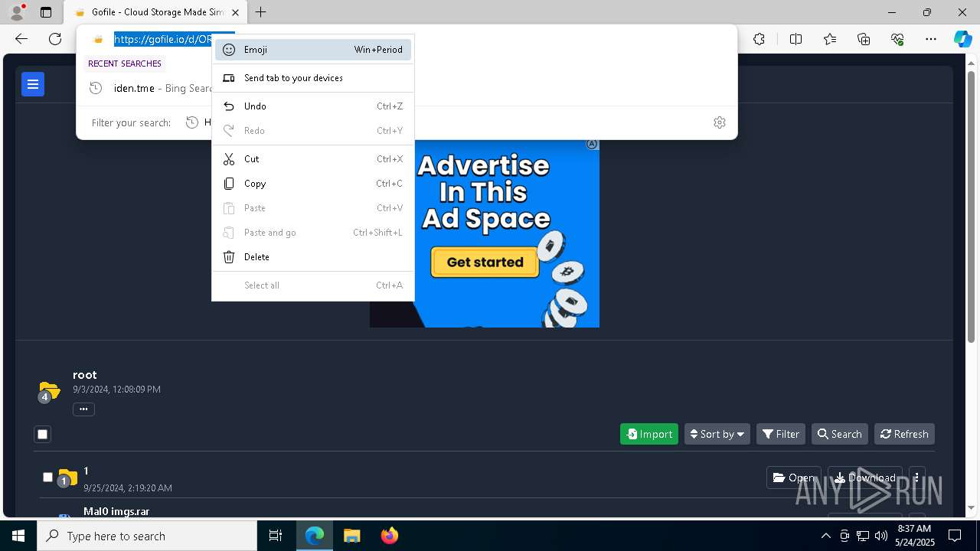Click folder 1 icon in list

coord(67,478)
